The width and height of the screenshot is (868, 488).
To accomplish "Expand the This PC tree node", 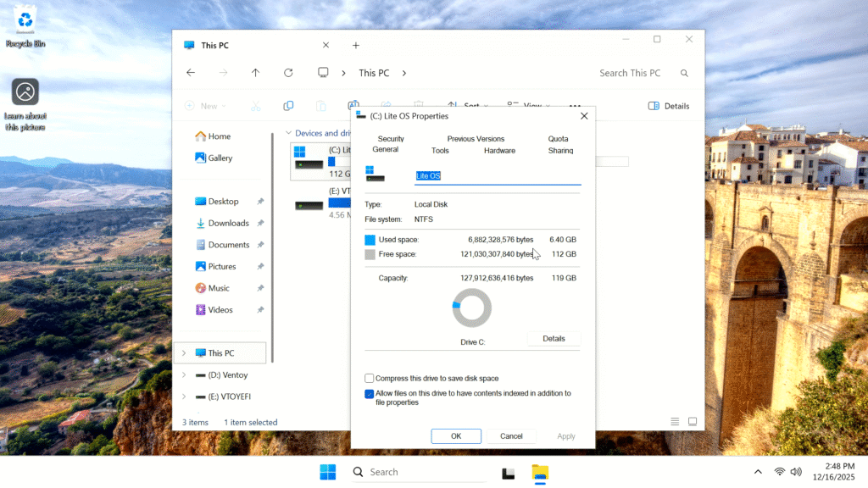I will 184,353.
